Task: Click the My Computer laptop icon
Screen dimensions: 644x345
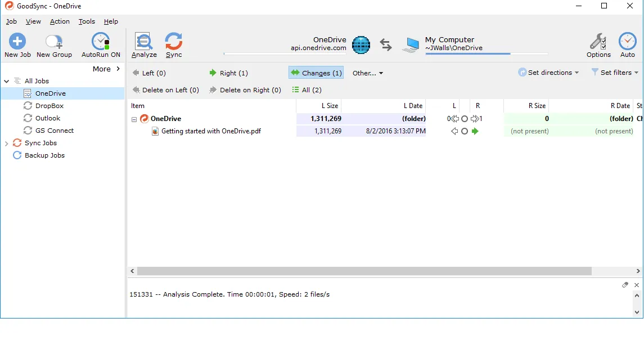Action: point(411,45)
